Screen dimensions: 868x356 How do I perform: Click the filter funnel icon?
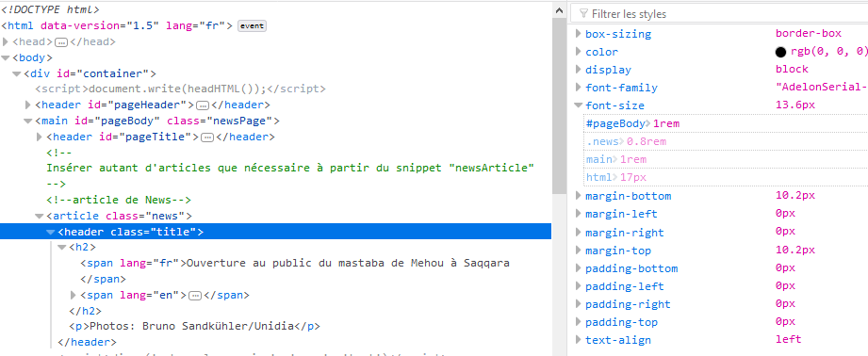(583, 14)
